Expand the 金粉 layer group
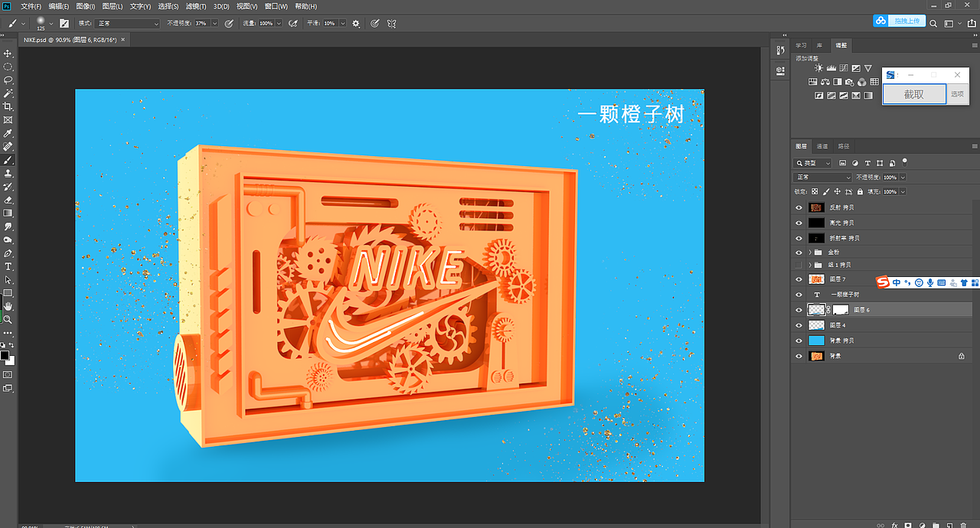This screenshot has width=980, height=528. point(809,252)
